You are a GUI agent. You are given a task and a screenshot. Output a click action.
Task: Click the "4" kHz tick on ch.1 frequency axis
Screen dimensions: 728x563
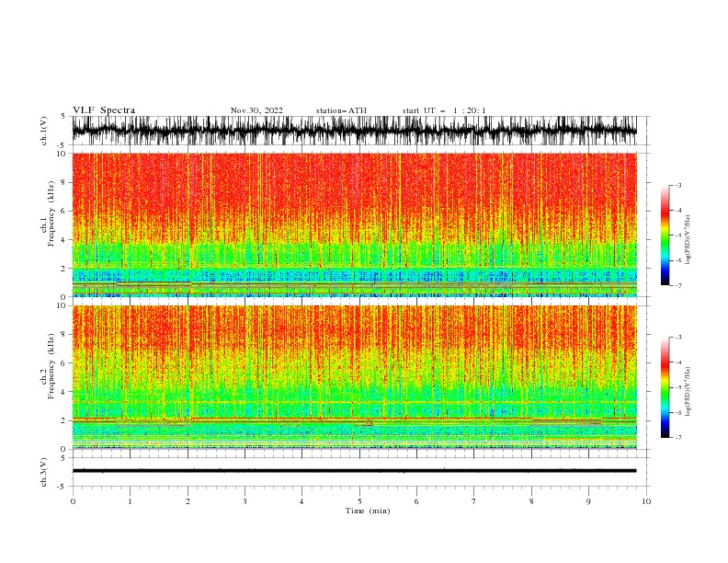(64, 240)
